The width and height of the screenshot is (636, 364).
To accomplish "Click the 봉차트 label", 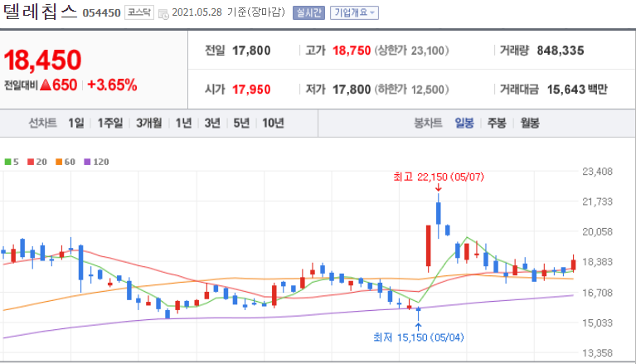I will 428,123.
